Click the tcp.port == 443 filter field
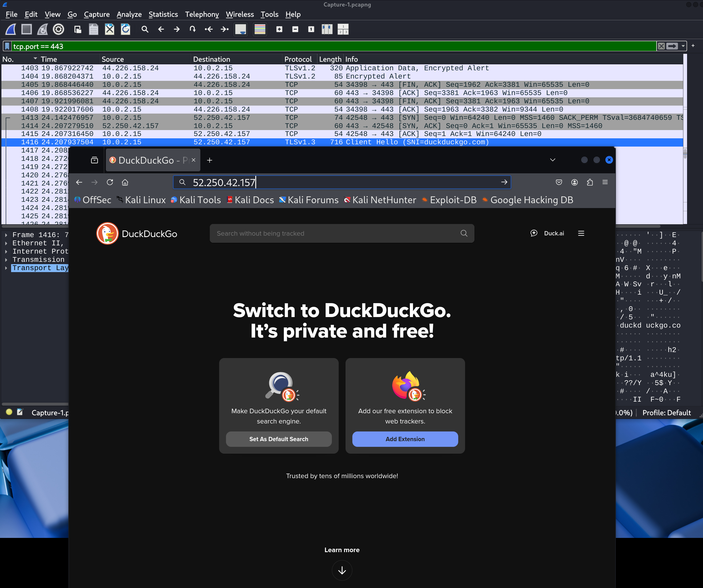This screenshot has width=703, height=588. pyautogui.click(x=334, y=46)
